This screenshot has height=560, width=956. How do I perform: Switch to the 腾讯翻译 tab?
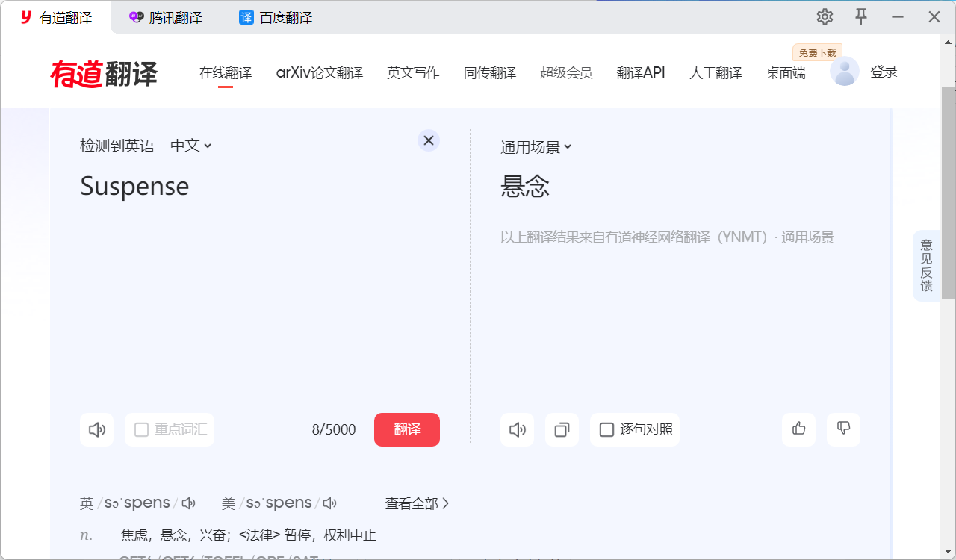click(x=165, y=16)
